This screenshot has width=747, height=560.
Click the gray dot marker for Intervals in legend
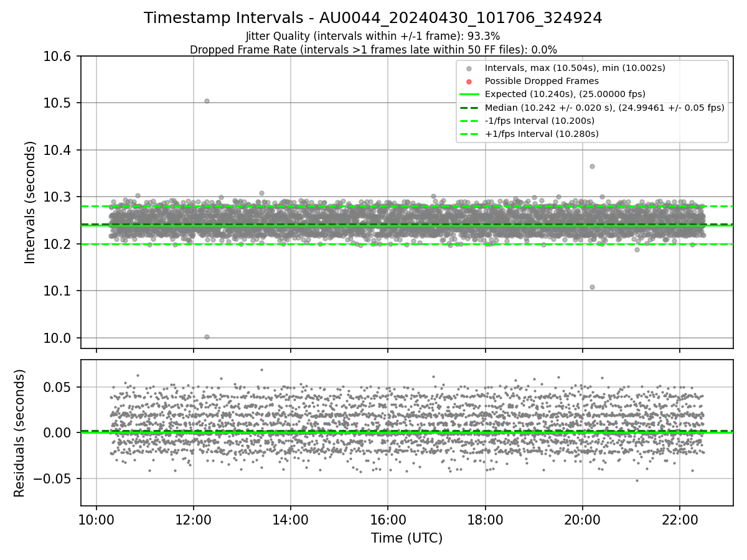pos(469,68)
